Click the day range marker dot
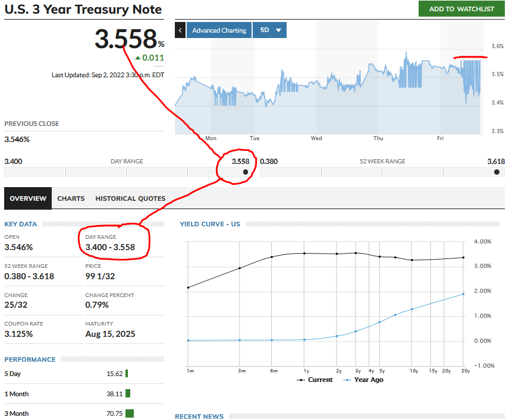Viewport: 509px width, 420px height. pyautogui.click(x=246, y=172)
